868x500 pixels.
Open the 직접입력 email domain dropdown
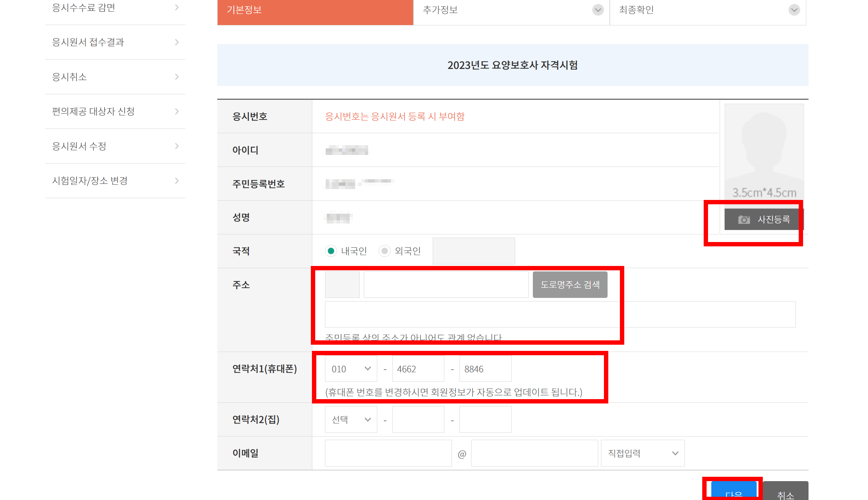[x=642, y=453]
